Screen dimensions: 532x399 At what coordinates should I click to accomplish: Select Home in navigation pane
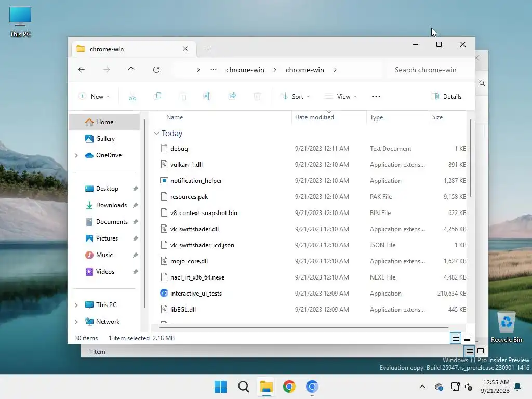point(104,122)
